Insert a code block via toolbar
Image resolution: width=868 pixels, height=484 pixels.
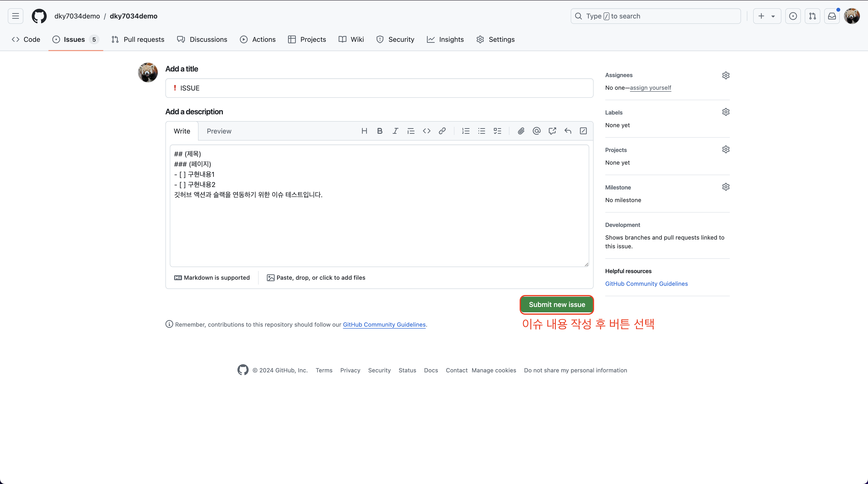click(427, 131)
